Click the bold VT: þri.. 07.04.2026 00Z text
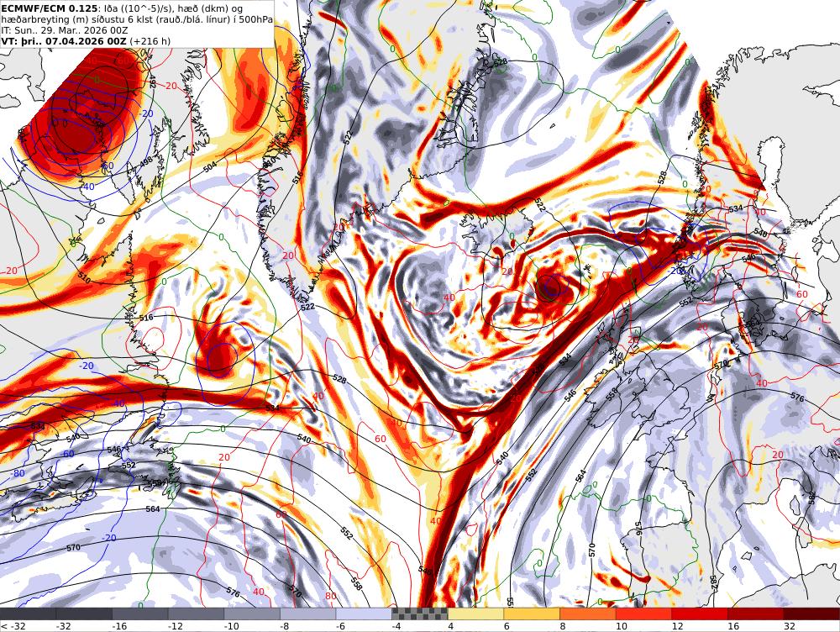The height and width of the screenshot is (632, 840). point(65,40)
